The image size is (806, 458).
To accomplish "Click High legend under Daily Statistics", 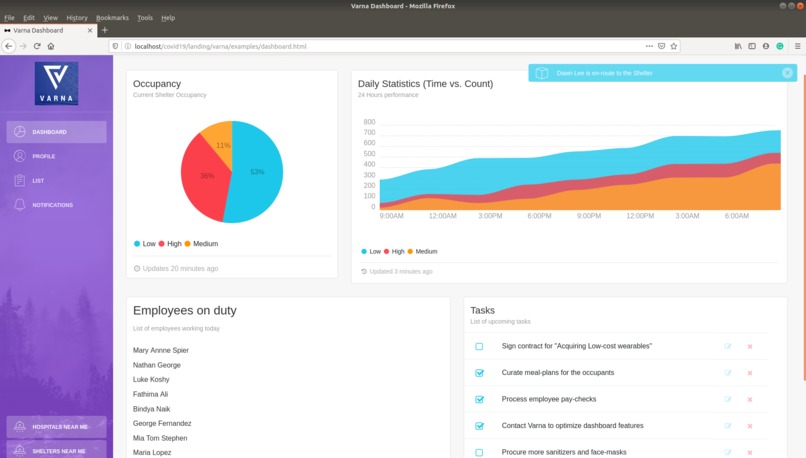I will pyautogui.click(x=394, y=251).
